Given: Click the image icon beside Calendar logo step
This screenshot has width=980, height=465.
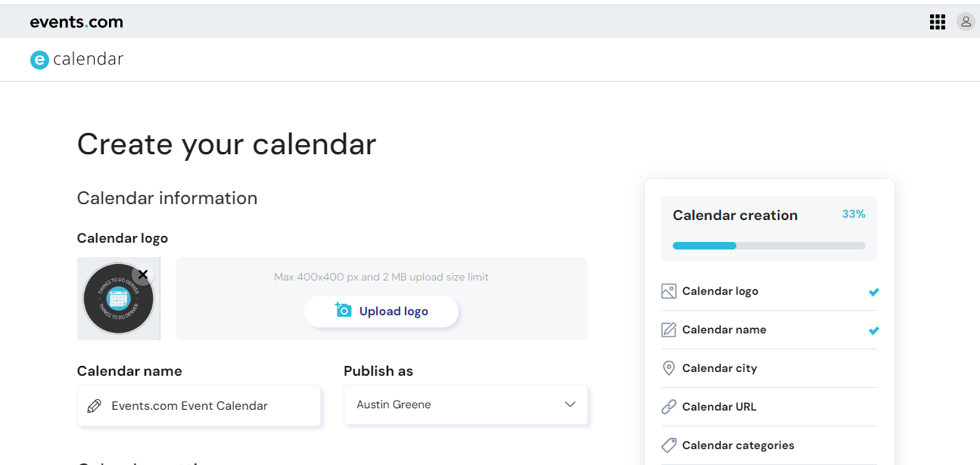Looking at the screenshot, I should pos(668,291).
